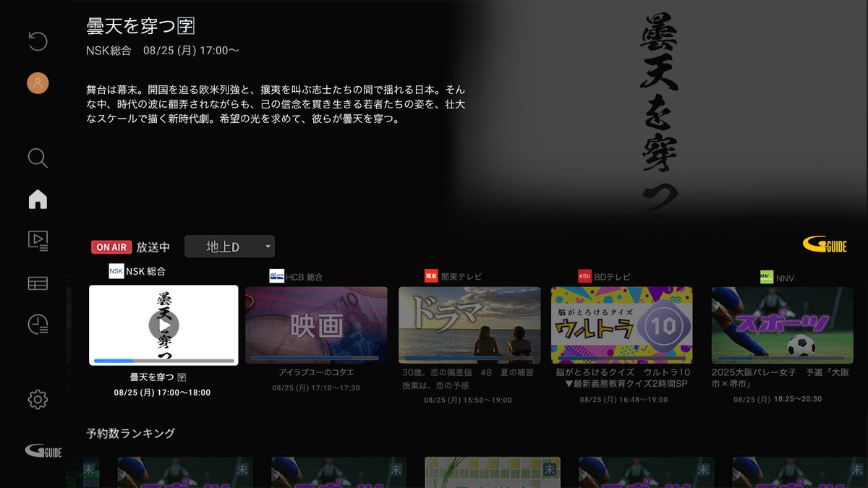Viewport: 868px width, 488px height.
Task: Click the back arrow icon at top left
Action: pos(37,41)
